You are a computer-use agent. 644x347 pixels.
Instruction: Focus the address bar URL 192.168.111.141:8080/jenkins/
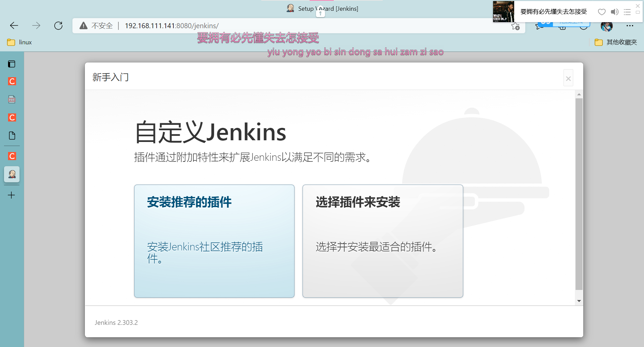pos(172,26)
